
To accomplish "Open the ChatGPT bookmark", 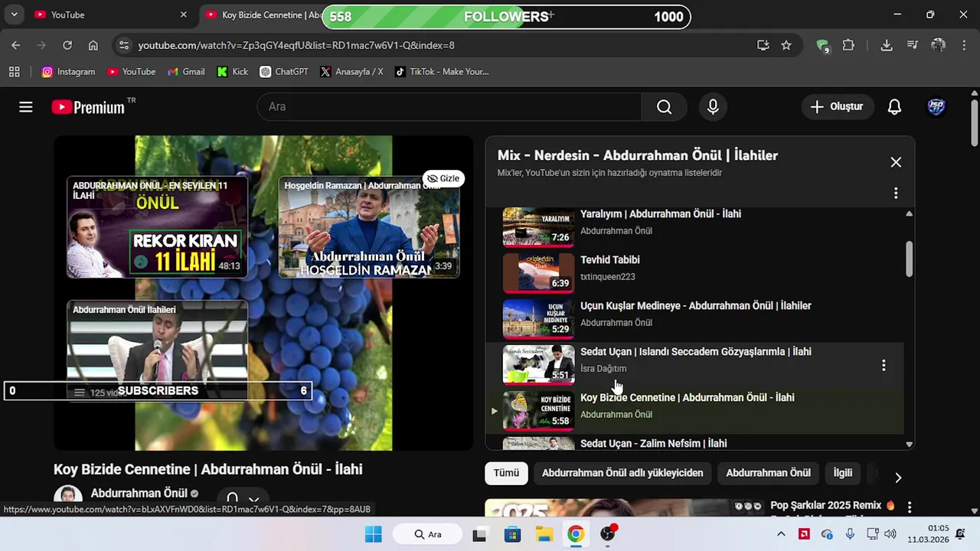I will click(x=283, y=72).
